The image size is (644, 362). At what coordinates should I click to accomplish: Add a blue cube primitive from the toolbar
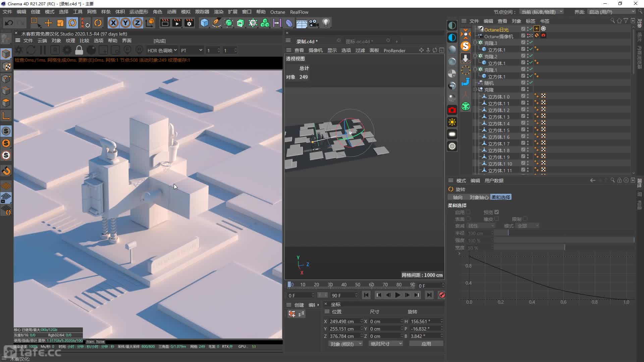click(205, 23)
